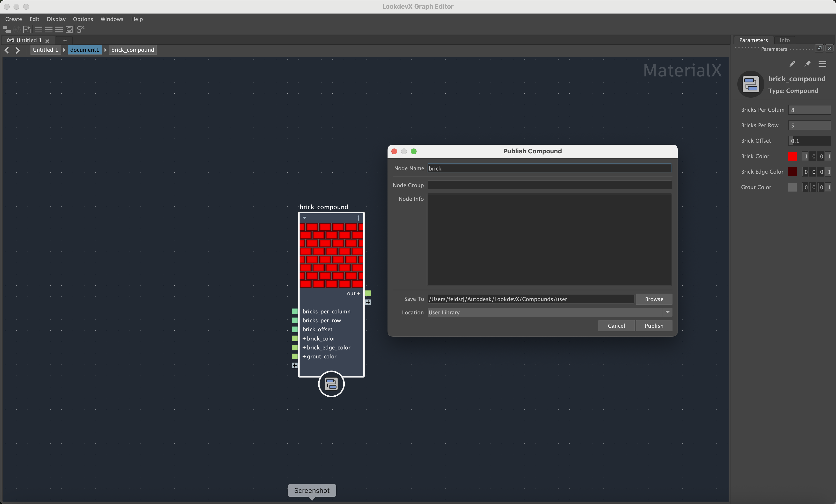Open breadcrumb arrow after Untitled 1
Image resolution: width=836 pixels, height=504 pixels.
coord(64,50)
